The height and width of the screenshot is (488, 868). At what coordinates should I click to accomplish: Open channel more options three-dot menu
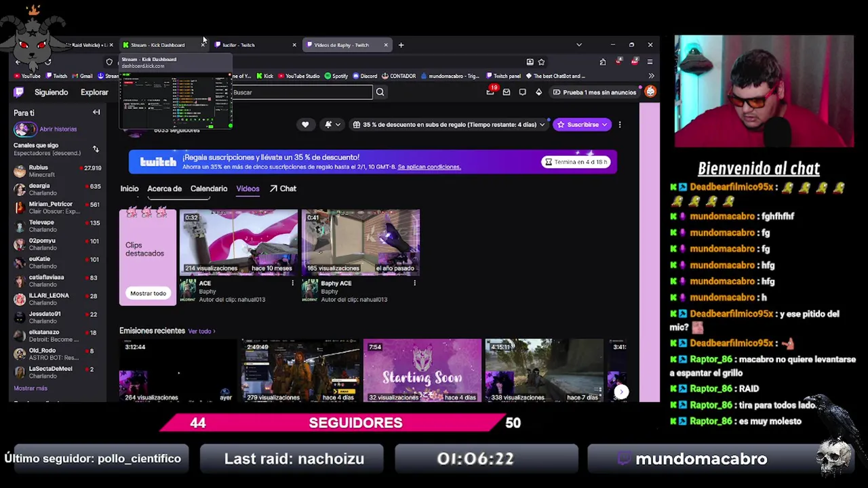click(620, 125)
